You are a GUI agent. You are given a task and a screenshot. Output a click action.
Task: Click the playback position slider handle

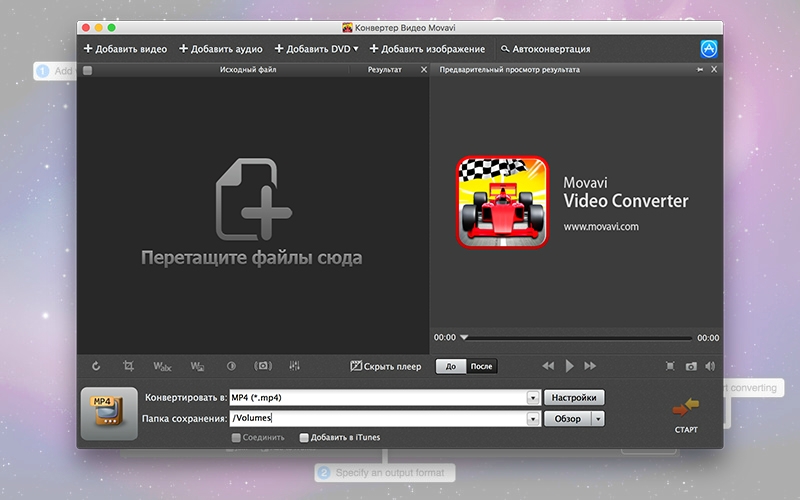point(464,337)
